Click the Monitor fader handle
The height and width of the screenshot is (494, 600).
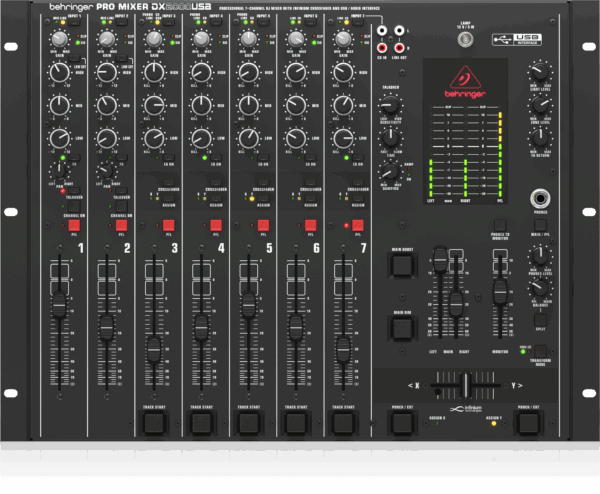coord(499,292)
